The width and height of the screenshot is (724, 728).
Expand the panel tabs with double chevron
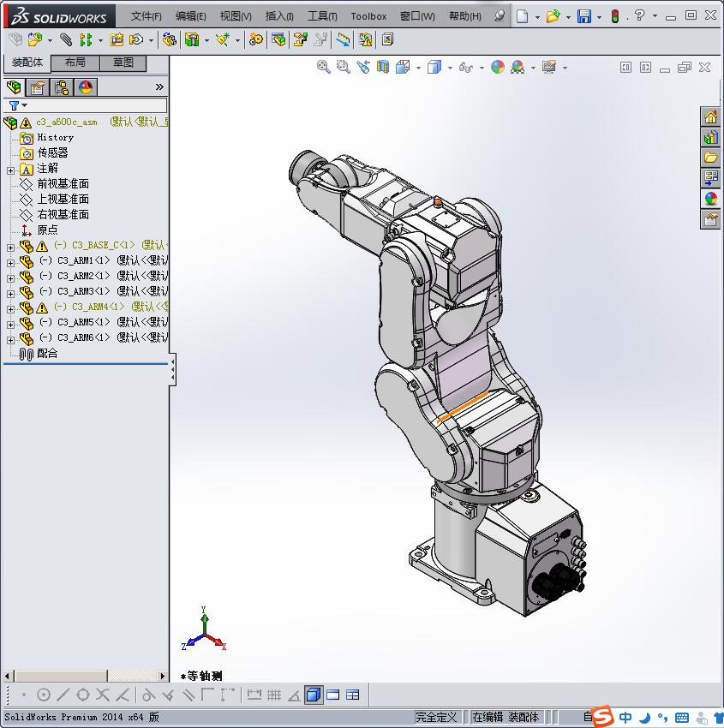pos(159,87)
